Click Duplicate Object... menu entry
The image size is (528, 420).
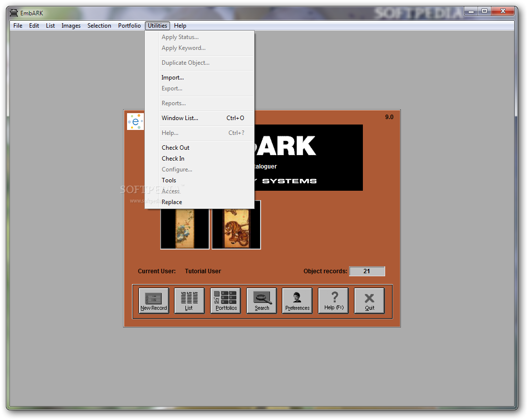click(199, 63)
